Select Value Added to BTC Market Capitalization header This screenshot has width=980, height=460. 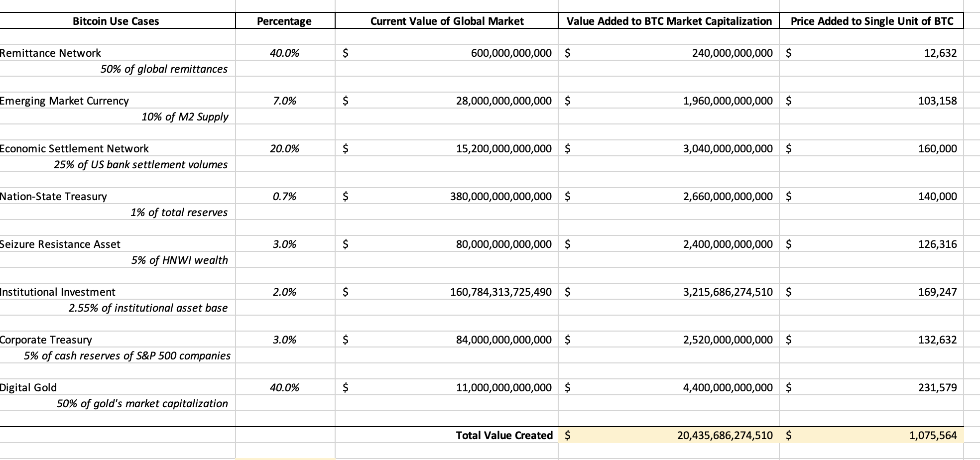669,21
